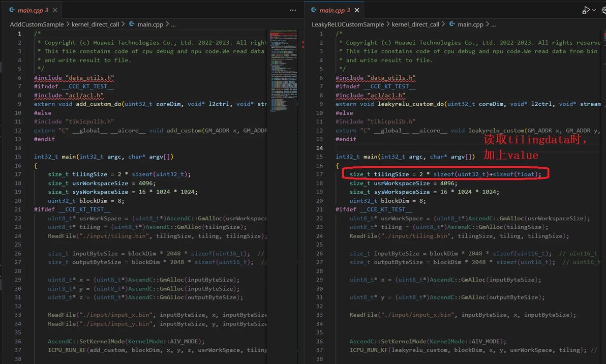
Task: Open the dropdown arrow beside the Run icon
Action: pos(594,11)
